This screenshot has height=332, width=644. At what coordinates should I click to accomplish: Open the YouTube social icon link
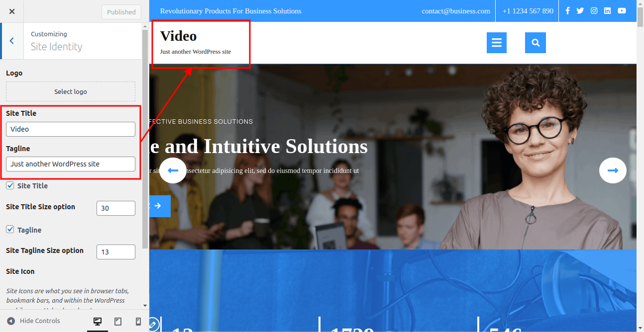[622, 11]
